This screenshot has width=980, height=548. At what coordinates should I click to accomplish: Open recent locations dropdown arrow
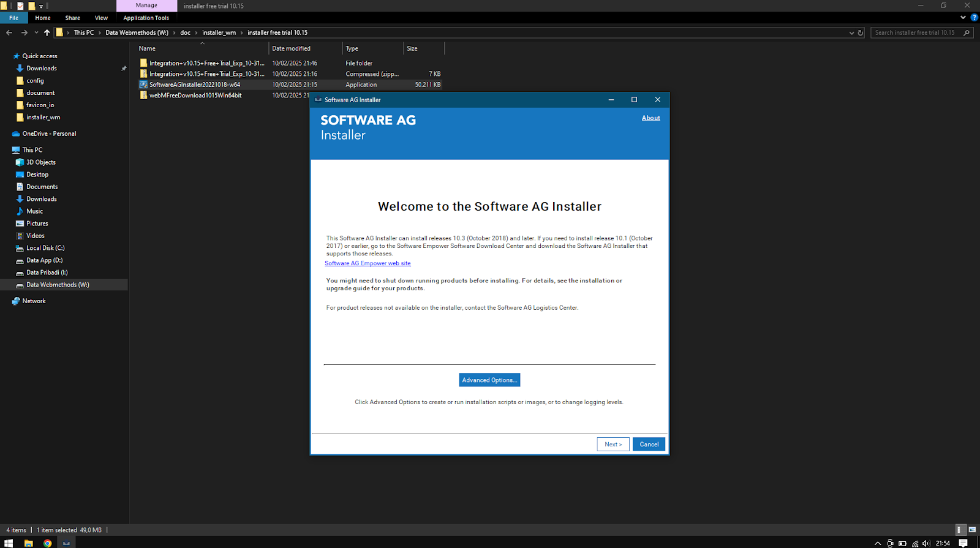click(36, 32)
